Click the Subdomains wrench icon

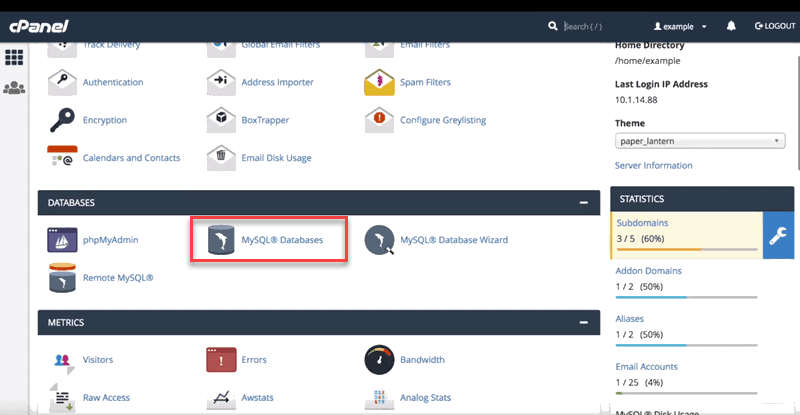(x=780, y=235)
